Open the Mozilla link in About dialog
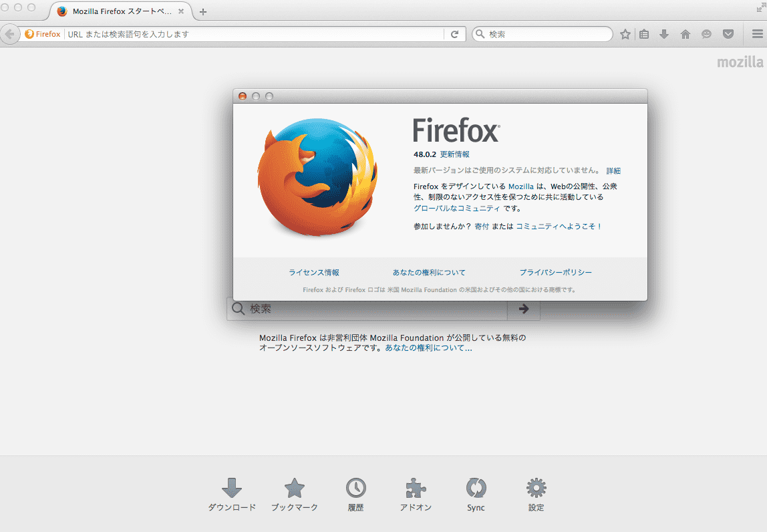Viewport: 767px width, 532px height. pos(521,186)
